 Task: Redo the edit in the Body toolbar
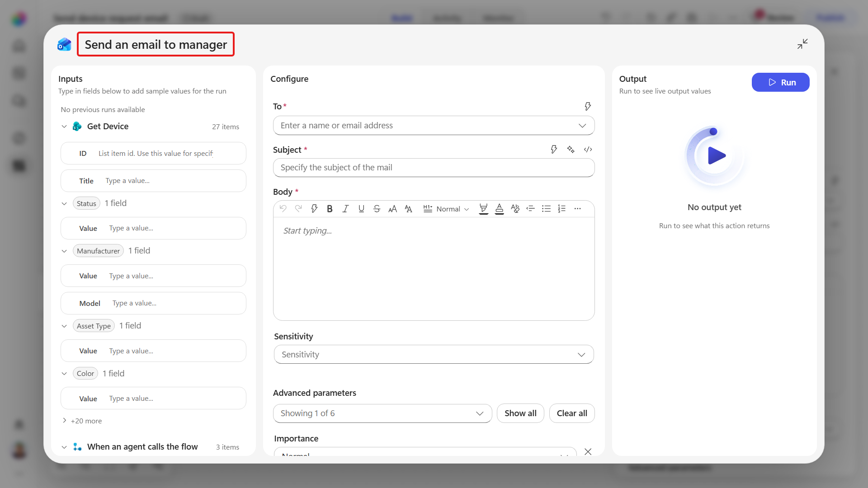point(298,208)
